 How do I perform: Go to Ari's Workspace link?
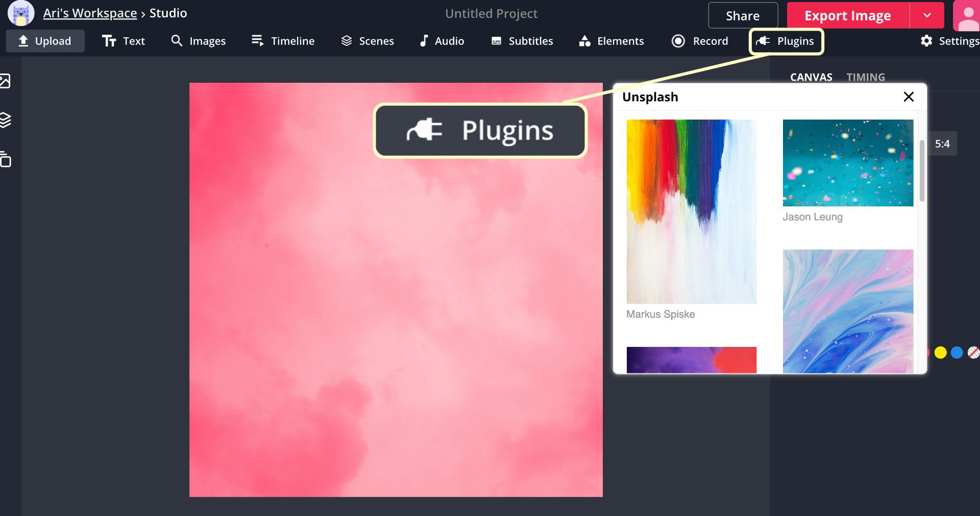coord(90,13)
